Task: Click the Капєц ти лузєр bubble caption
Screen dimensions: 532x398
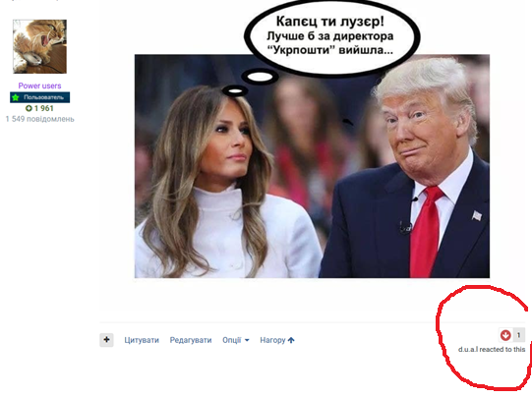Action: pos(330,22)
